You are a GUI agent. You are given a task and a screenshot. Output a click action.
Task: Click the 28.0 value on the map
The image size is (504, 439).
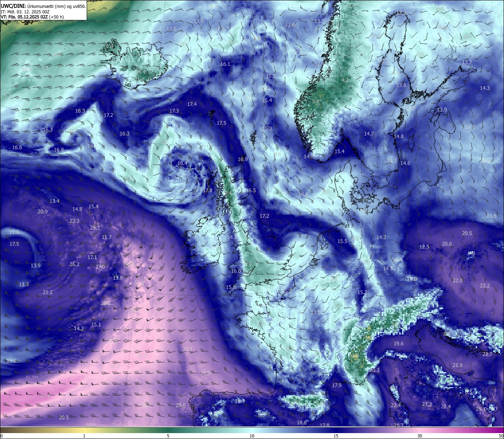pos(106,303)
